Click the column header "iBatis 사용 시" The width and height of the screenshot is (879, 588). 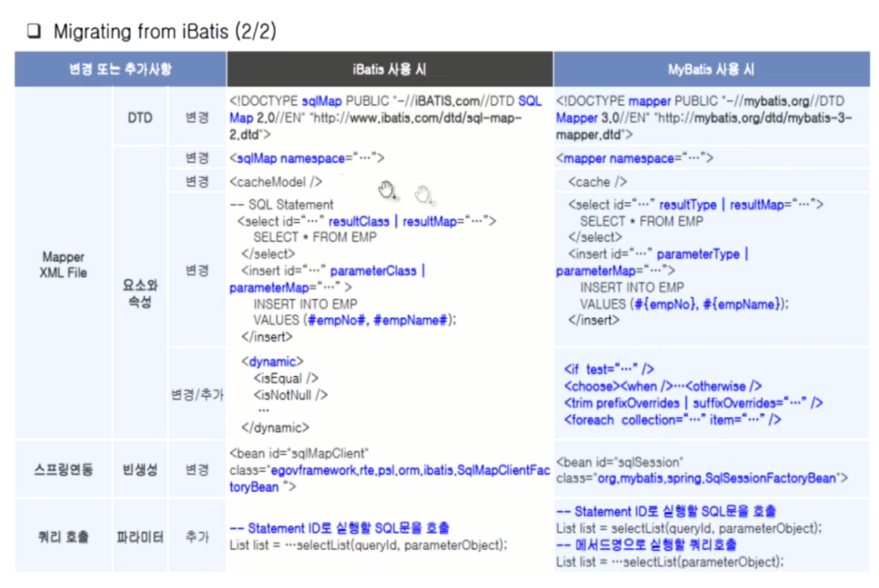click(390, 69)
